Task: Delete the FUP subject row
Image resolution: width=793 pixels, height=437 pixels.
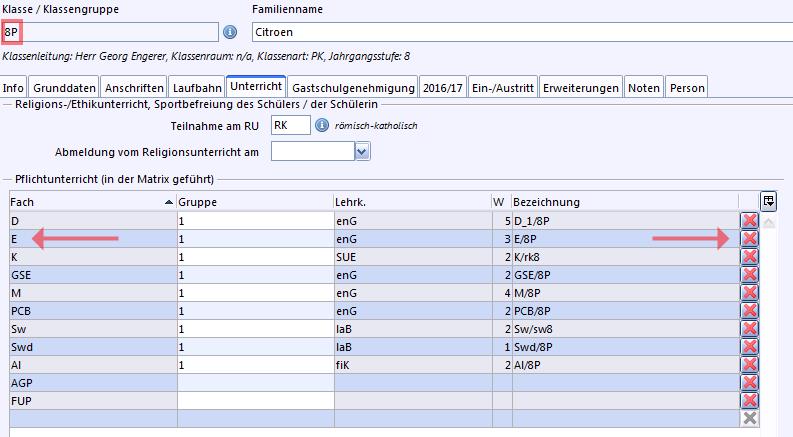Action: (x=750, y=401)
